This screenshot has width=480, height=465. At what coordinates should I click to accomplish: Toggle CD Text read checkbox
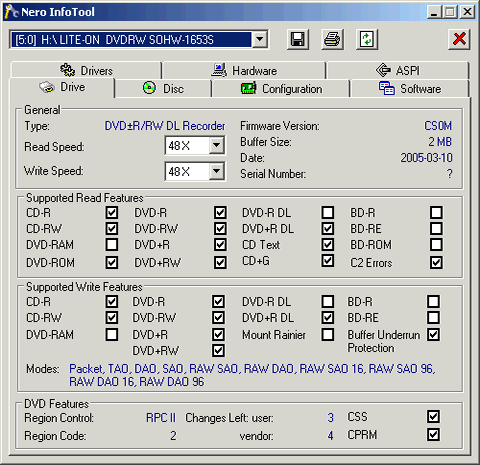328,245
